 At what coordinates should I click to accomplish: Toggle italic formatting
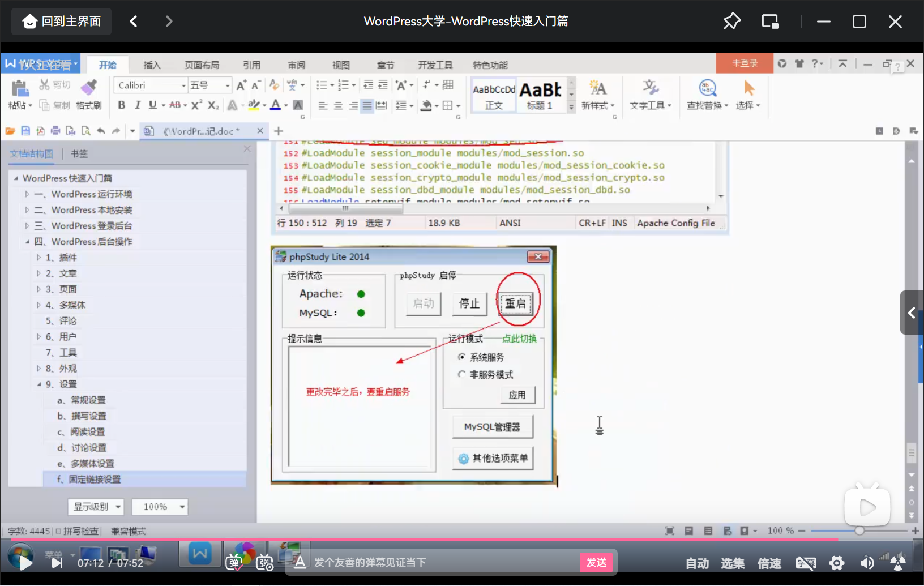137,105
